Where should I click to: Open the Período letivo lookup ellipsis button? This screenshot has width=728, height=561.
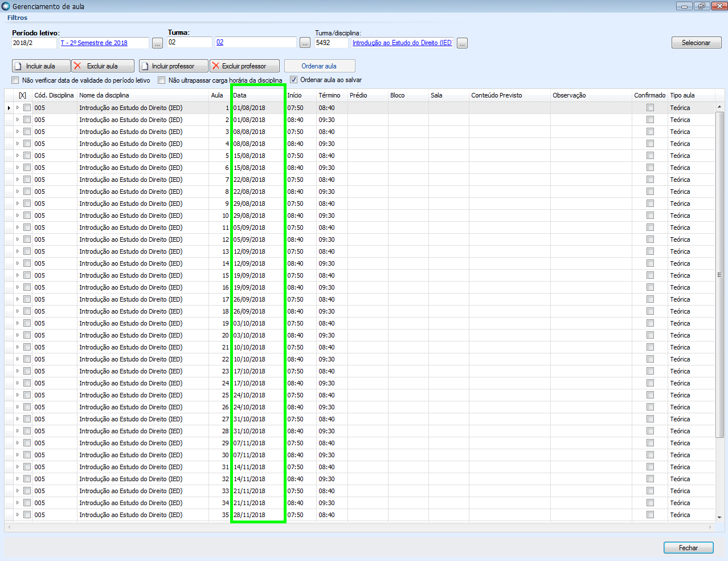pos(158,43)
